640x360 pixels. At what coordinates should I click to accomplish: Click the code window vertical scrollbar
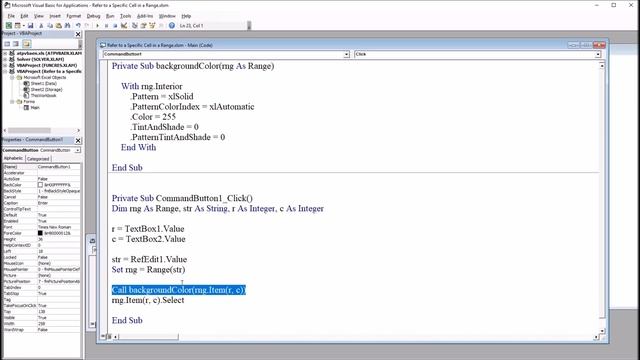[x=602, y=198]
